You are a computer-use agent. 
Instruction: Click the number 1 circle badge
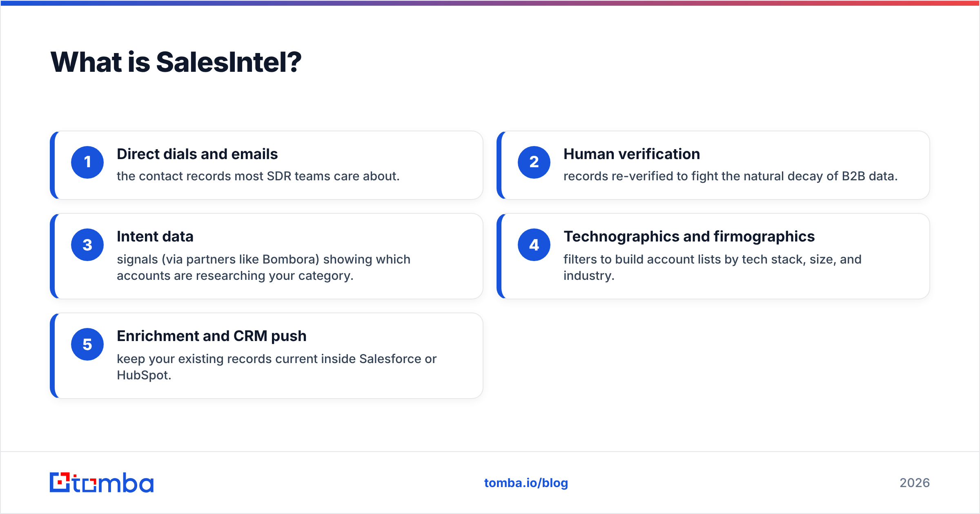(87, 162)
